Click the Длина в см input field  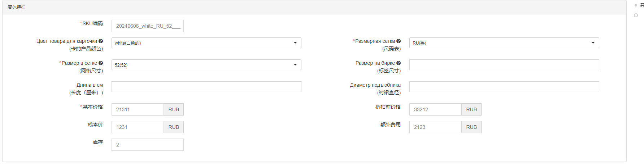click(206, 87)
